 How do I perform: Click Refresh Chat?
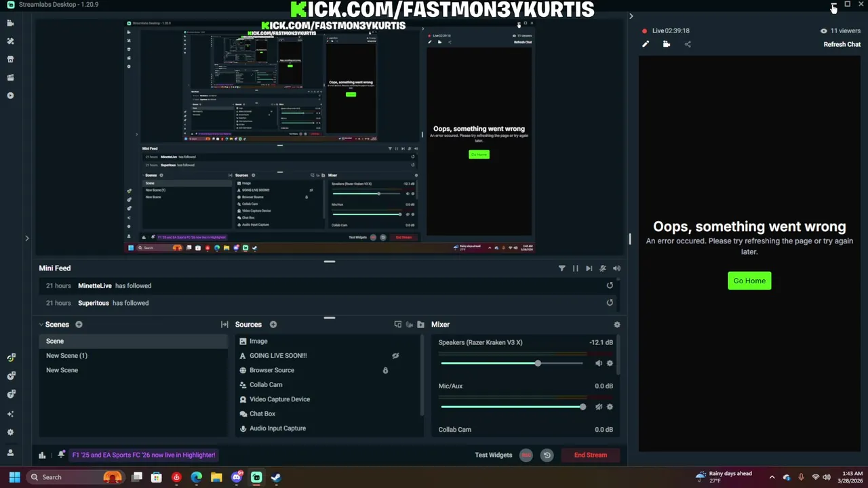[x=842, y=45]
